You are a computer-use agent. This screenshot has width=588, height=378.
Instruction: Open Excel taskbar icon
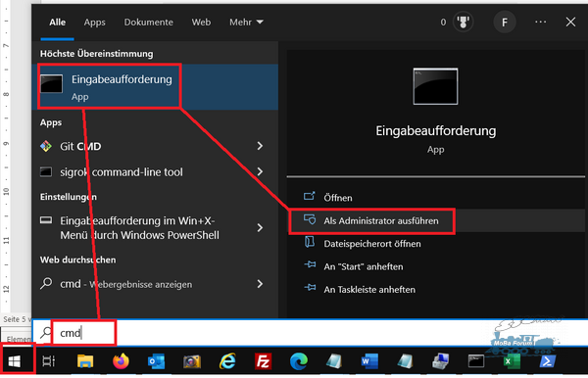[512, 361]
